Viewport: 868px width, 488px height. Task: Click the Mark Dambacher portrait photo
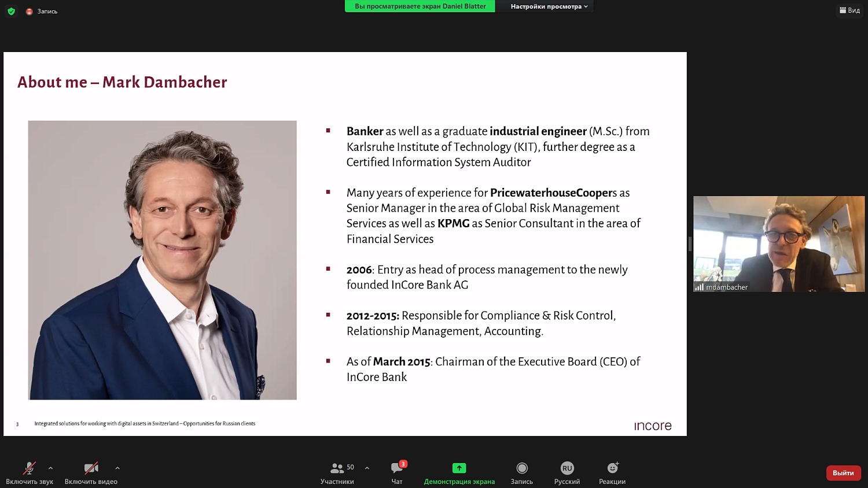(163, 260)
